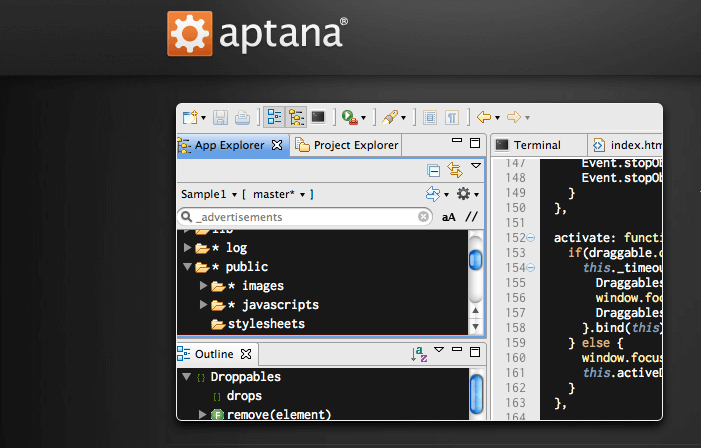Select the images folder name
This screenshot has height=448, width=701.
(263, 286)
